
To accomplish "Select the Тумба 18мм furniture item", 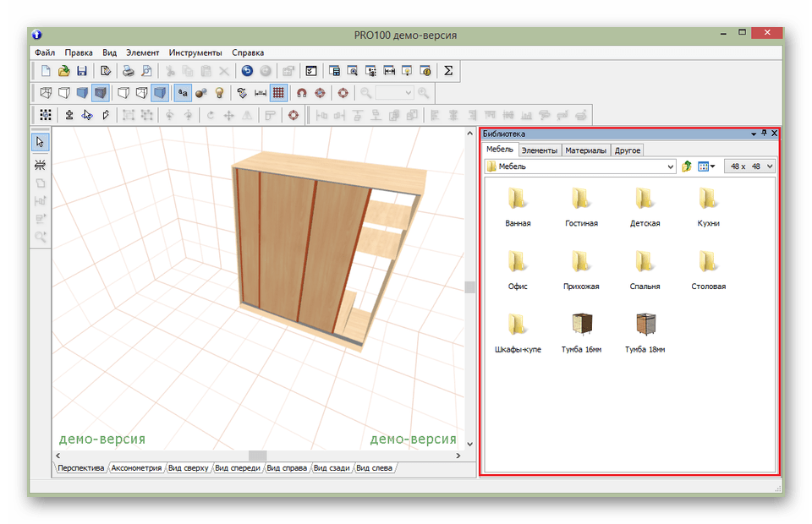I will [x=645, y=333].
